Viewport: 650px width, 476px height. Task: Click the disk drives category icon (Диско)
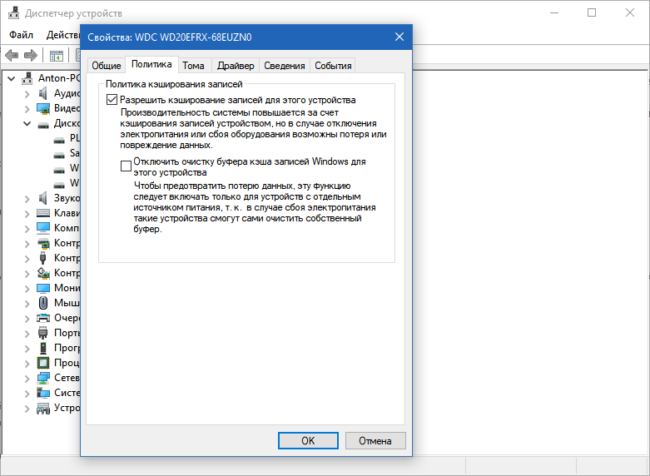point(43,124)
